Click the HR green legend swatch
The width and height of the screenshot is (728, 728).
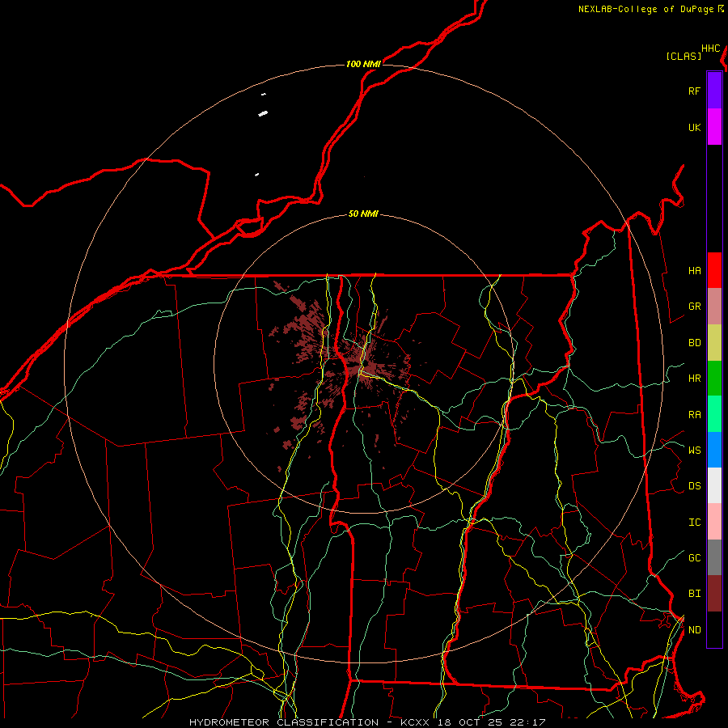(714, 379)
